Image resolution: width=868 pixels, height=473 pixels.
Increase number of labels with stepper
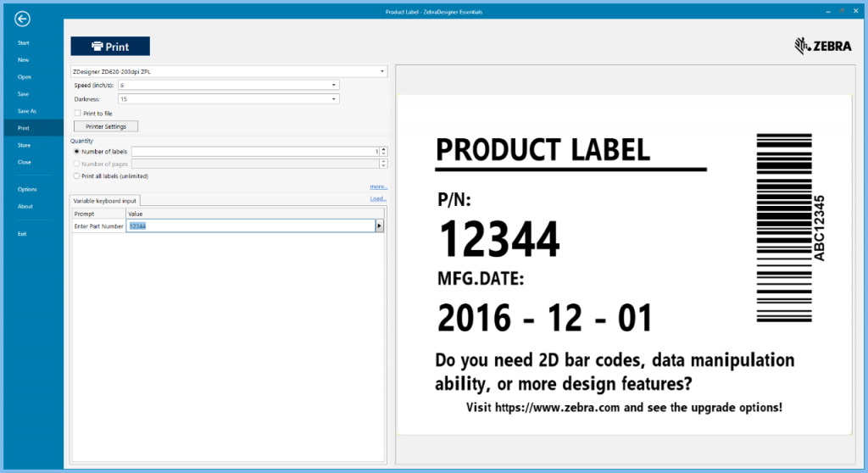(x=384, y=149)
